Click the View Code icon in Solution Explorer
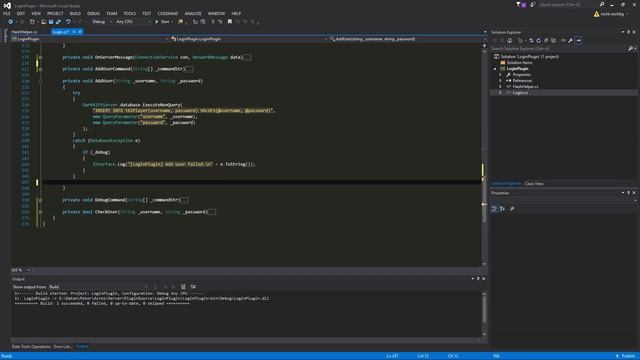Screen dimensions: 640x360 [x=563, y=40]
